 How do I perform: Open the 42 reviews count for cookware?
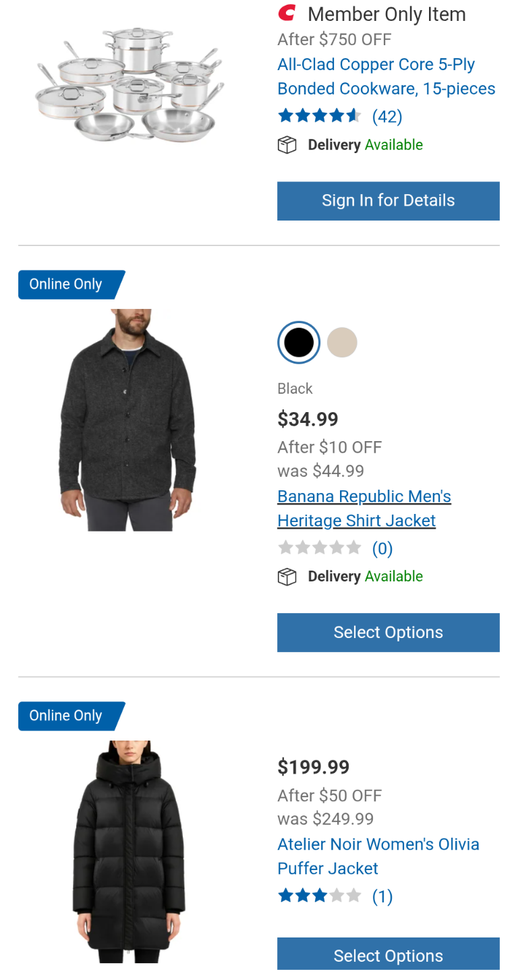[x=387, y=117]
